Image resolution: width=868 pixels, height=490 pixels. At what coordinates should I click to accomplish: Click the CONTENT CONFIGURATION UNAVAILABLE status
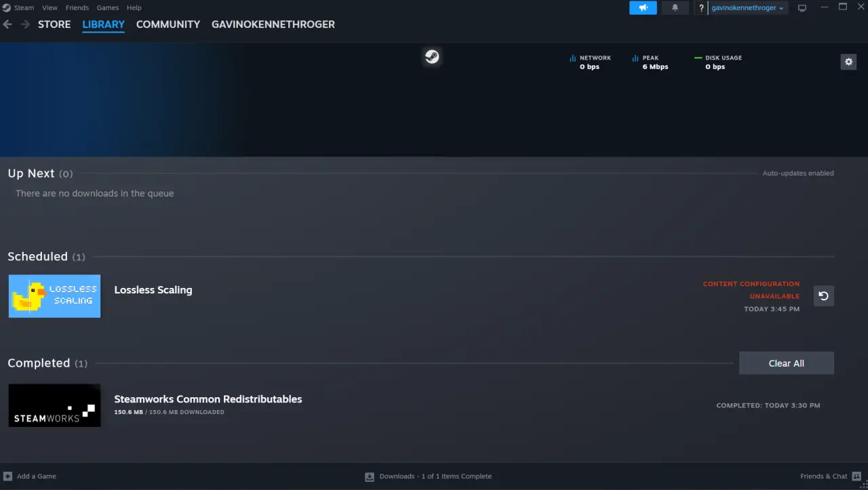coord(751,290)
